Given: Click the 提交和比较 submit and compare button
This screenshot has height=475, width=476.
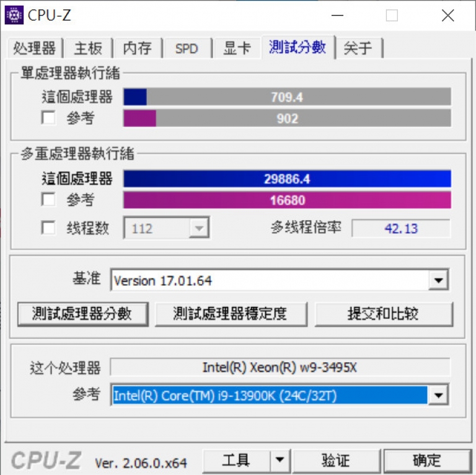Looking at the screenshot, I should click(384, 314).
